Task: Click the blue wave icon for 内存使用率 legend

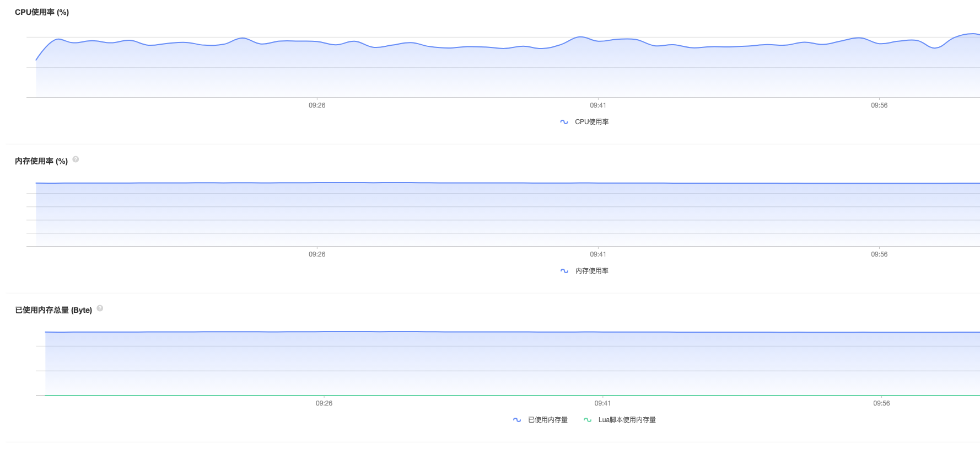Action: point(564,271)
